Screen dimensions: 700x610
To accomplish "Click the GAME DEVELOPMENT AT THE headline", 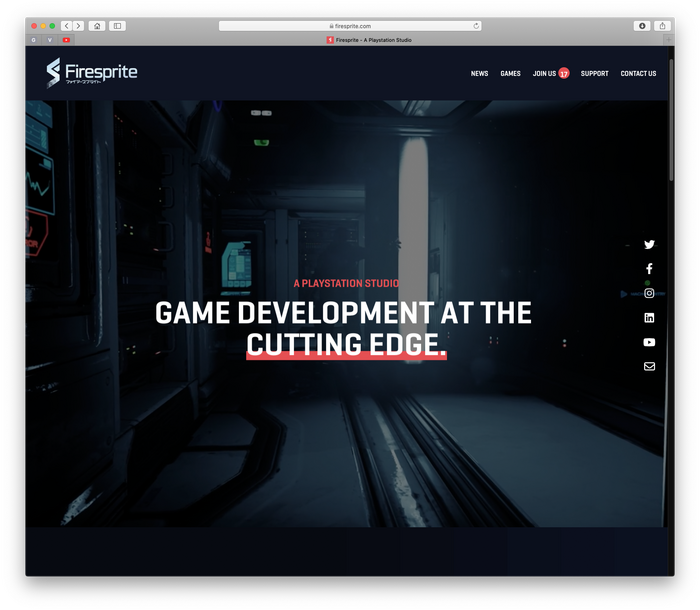I will click(343, 312).
